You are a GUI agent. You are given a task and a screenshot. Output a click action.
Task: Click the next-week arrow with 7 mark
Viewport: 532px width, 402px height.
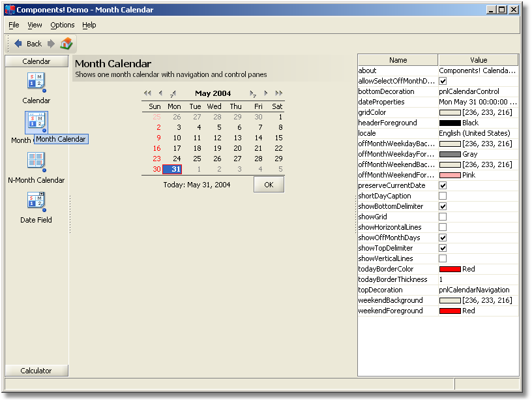tap(253, 93)
